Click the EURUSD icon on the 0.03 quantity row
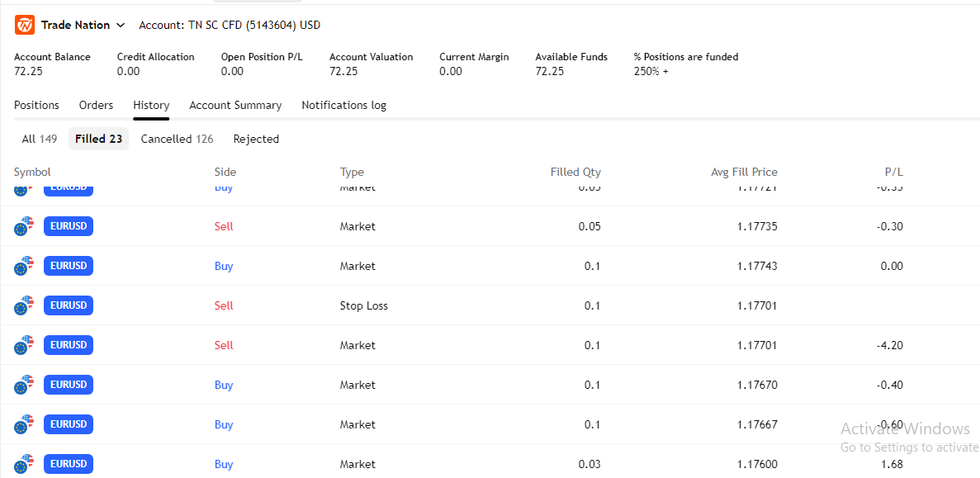 point(25,463)
